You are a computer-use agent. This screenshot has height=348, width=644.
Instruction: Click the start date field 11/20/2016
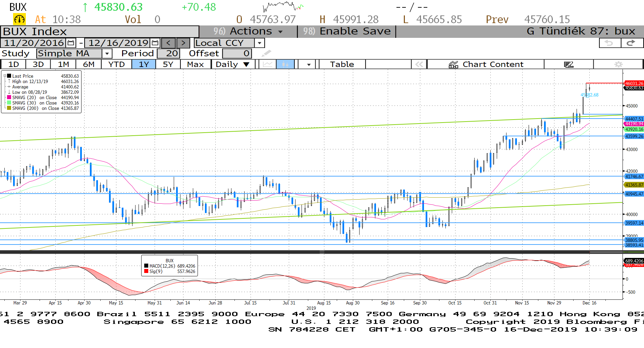pos(34,43)
